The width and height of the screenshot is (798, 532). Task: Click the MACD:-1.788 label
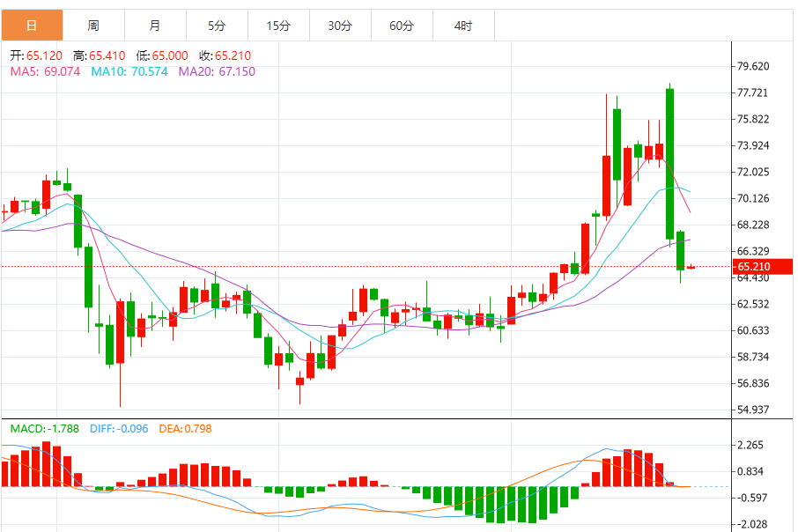(x=45, y=429)
